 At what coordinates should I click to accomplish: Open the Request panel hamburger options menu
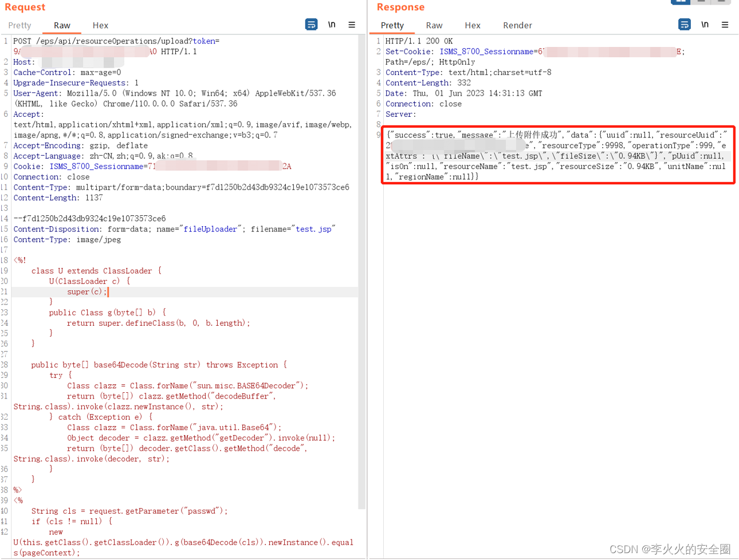coord(352,25)
